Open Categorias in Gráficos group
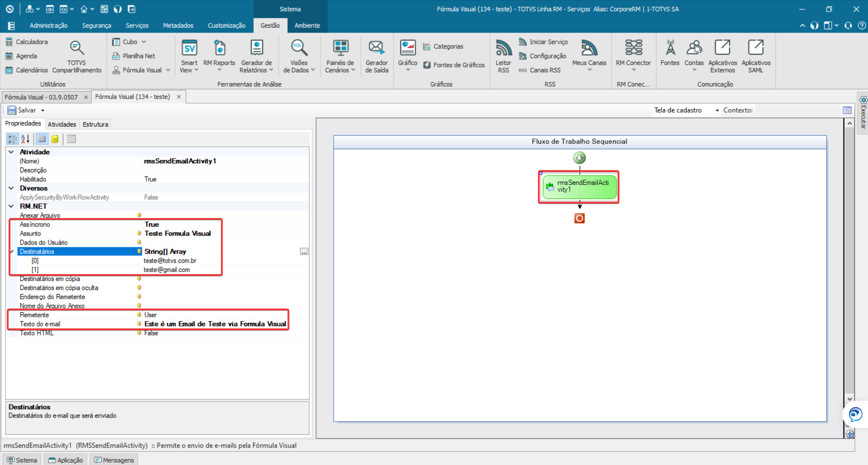 pos(443,47)
